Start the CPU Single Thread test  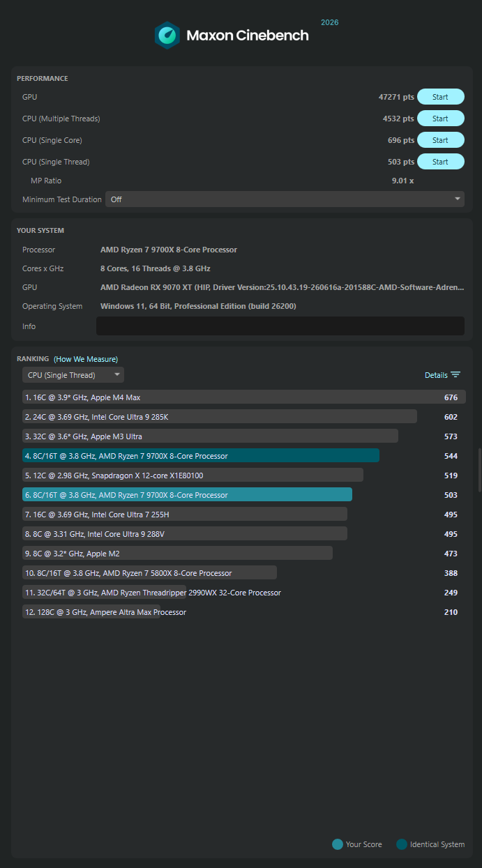440,162
